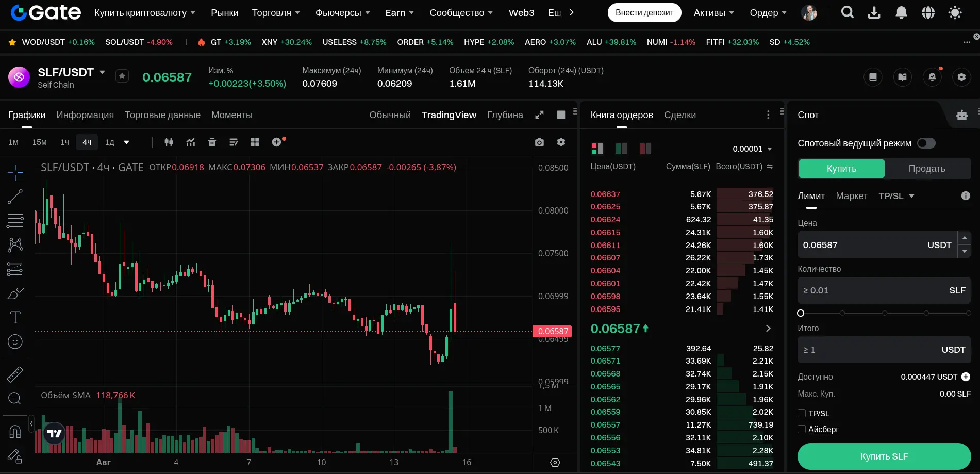Screen dimensions: 980x474
Task: Select the text annotation tool
Action: tap(15, 317)
